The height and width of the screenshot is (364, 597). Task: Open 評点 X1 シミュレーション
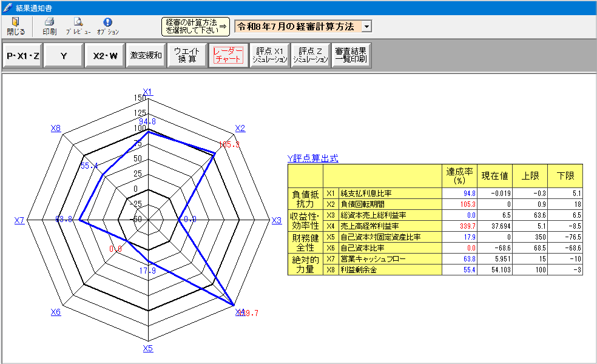point(269,56)
